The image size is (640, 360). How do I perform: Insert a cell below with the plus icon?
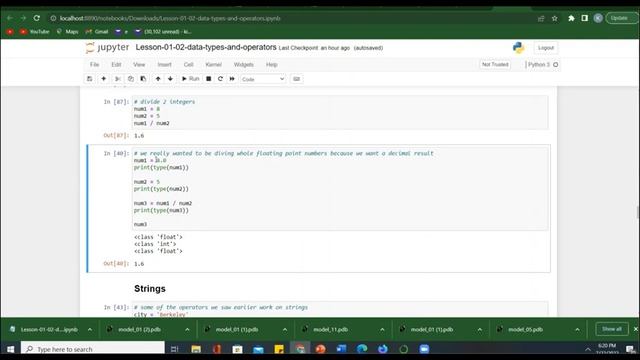tap(104, 79)
